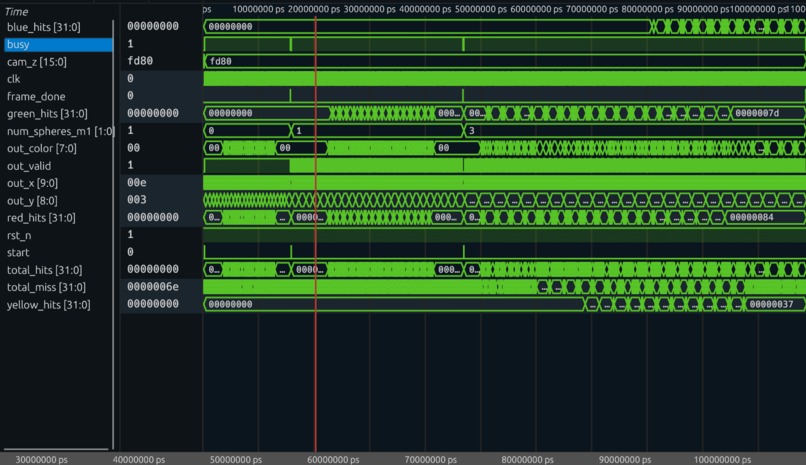806x465 pixels.
Task: Click the out_x value 00e
Action: coord(137,182)
